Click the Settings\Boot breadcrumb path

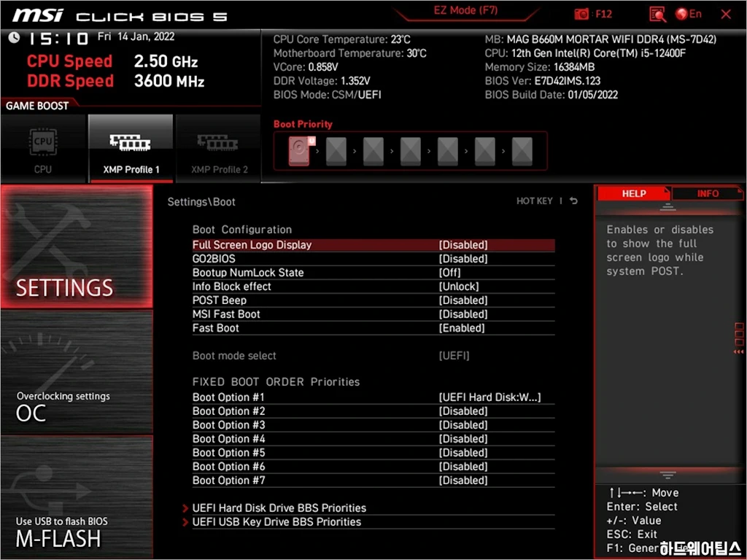pyautogui.click(x=201, y=202)
